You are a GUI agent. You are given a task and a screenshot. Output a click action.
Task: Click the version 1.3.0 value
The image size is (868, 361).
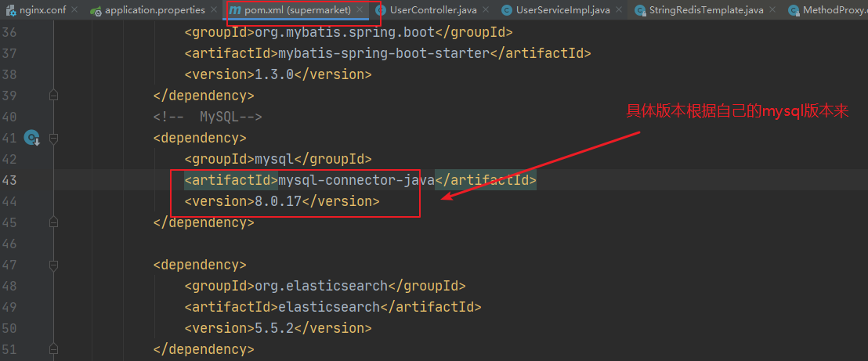click(274, 74)
